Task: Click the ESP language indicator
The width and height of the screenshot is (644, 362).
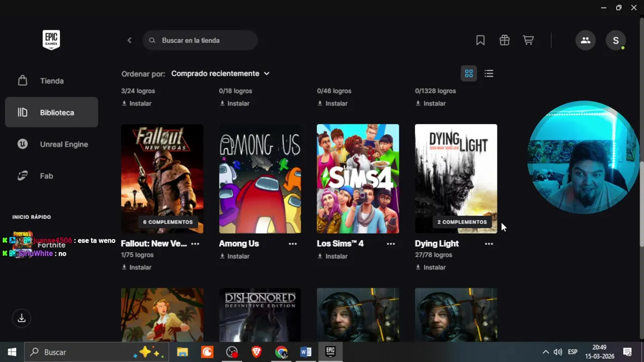Action: coord(573,352)
